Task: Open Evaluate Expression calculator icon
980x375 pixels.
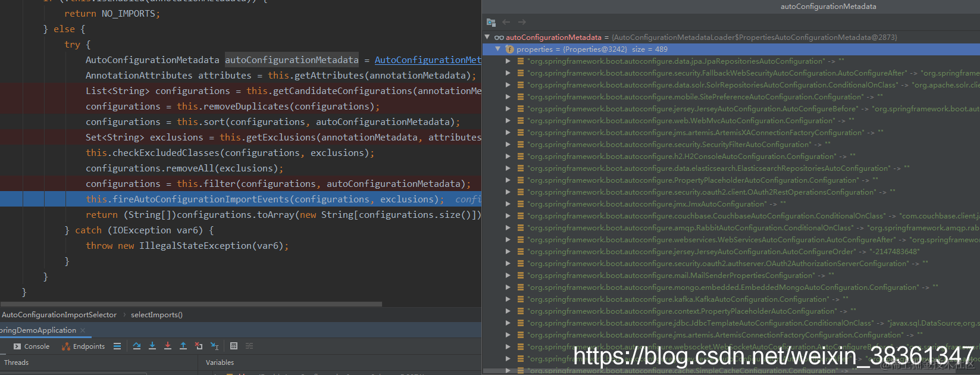Action: tap(234, 346)
